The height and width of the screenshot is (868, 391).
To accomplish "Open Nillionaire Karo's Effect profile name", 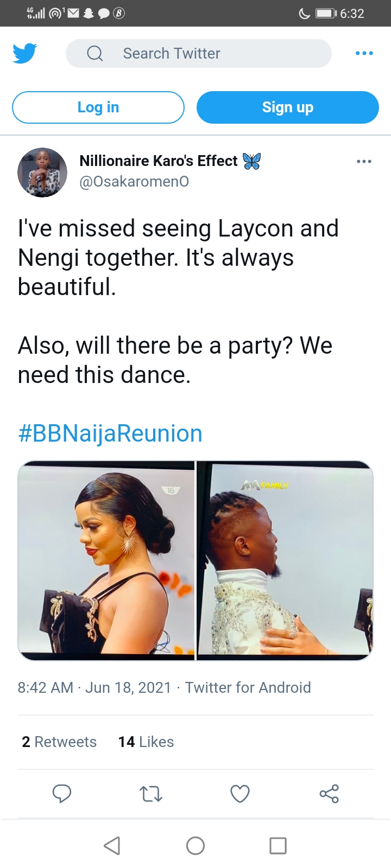I will pos(159,161).
